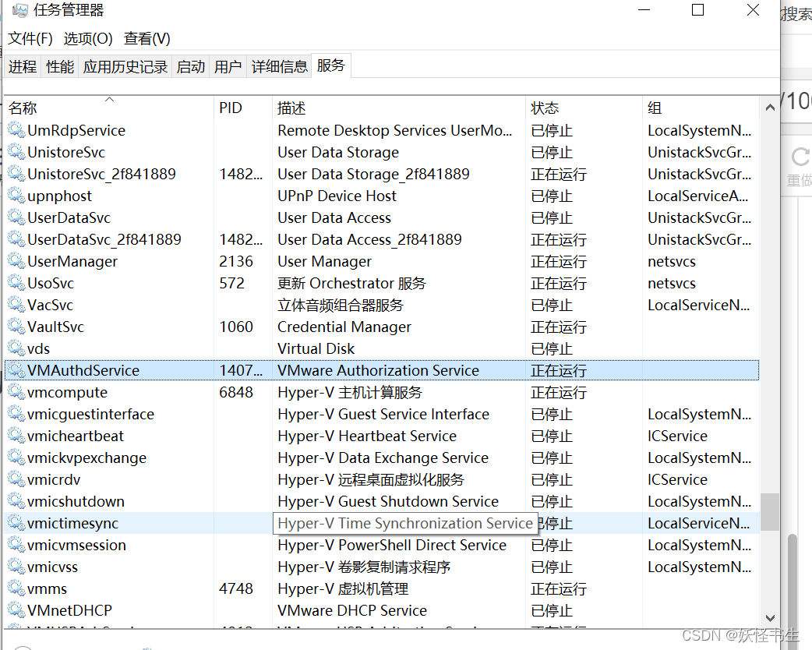Sort by the 组 column header
The height and width of the screenshot is (650, 812).
coord(701,108)
